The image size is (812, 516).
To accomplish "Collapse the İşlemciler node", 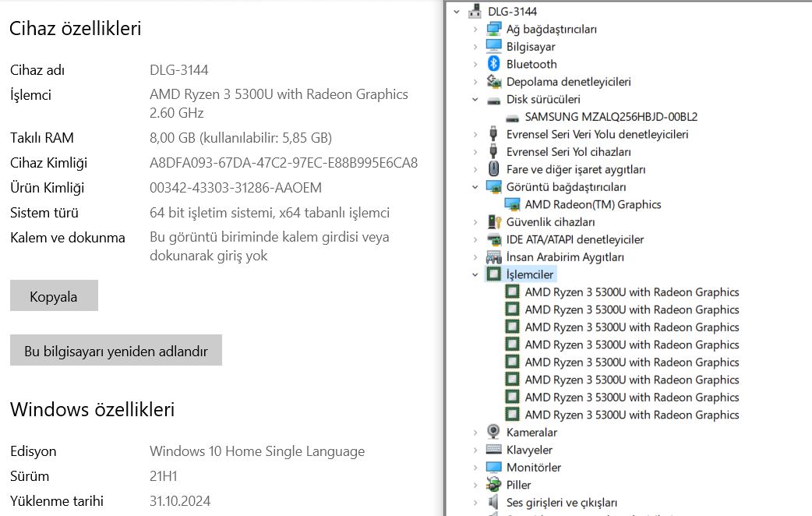I will (x=475, y=274).
